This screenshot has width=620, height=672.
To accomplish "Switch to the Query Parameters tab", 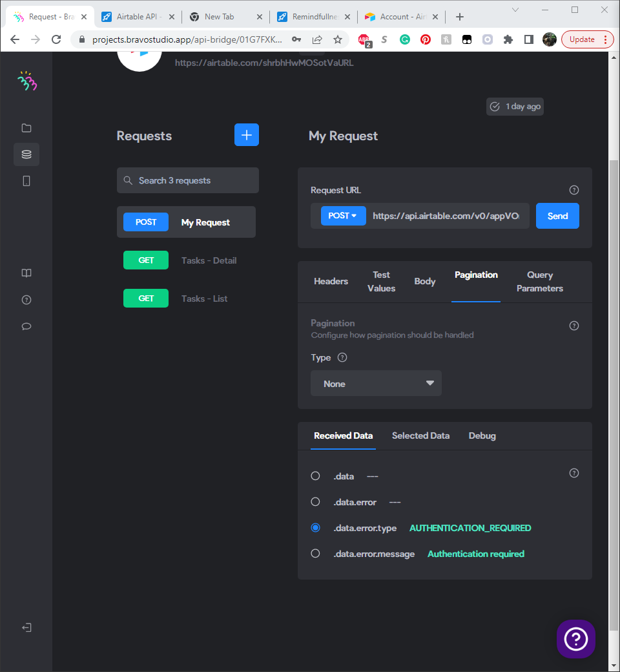I will pos(539,281).
